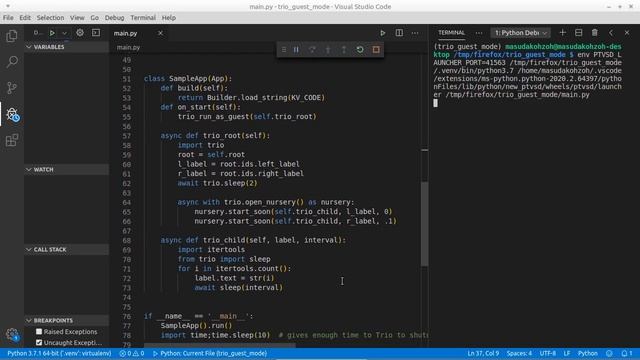Run Python file from editor title bar

pos(382,33)
